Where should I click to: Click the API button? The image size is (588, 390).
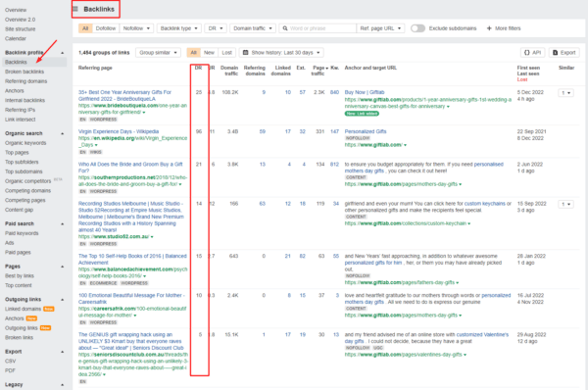533,53
